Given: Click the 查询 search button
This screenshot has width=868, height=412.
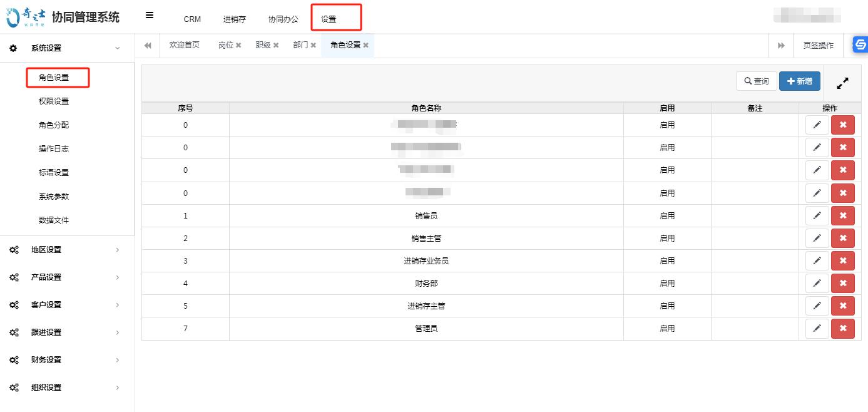Looking at the screenshot, I should 757,81.
